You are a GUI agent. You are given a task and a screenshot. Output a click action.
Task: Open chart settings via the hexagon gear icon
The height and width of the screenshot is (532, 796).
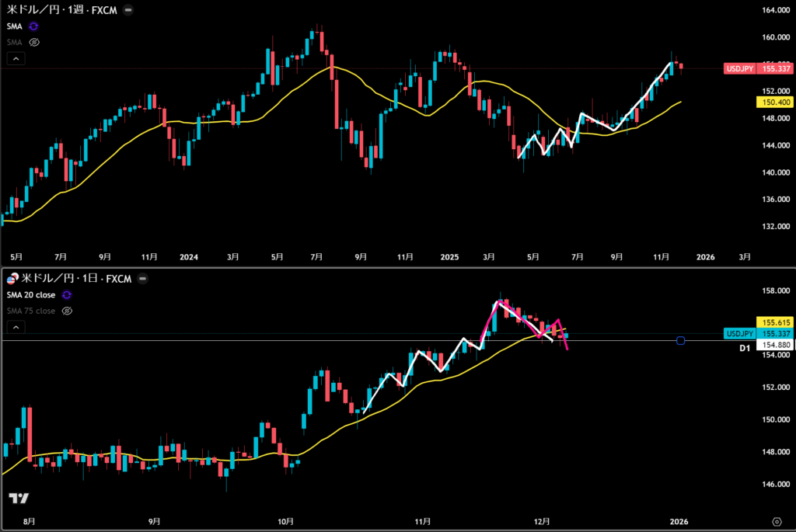pos(777,521)
